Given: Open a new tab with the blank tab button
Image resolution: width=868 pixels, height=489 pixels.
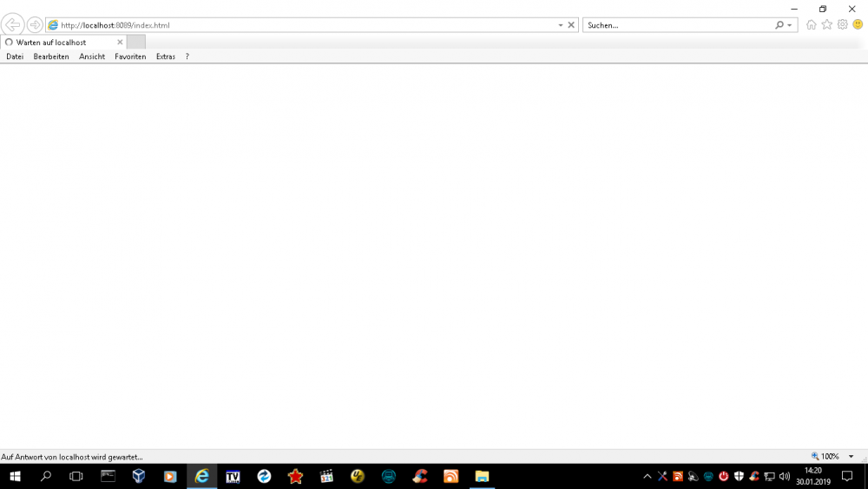Looking at the screenshot, I should pyautogui.click(x=136, y=42).
